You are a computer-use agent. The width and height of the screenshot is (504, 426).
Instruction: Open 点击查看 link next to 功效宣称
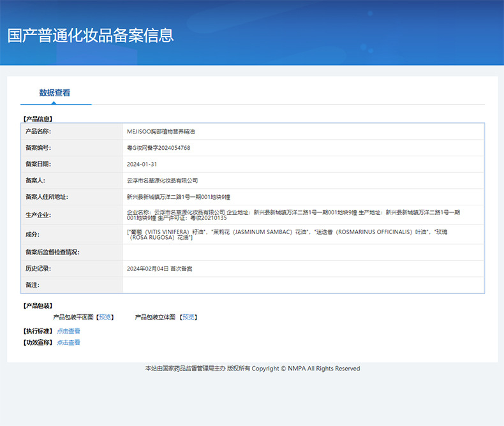tap(68, 342)
